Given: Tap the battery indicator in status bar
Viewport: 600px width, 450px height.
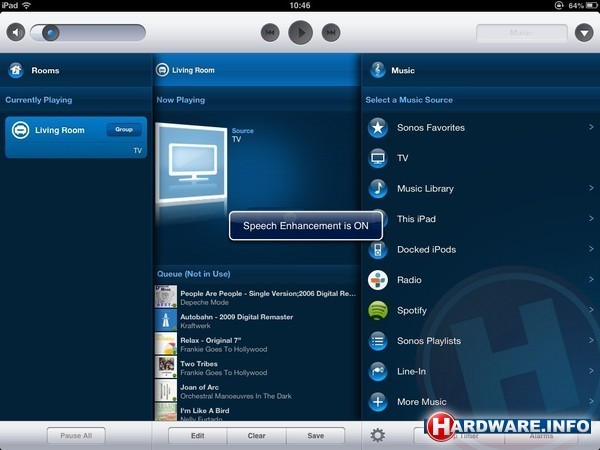Looking at the screenshot, I should click(x=592, y=5).
